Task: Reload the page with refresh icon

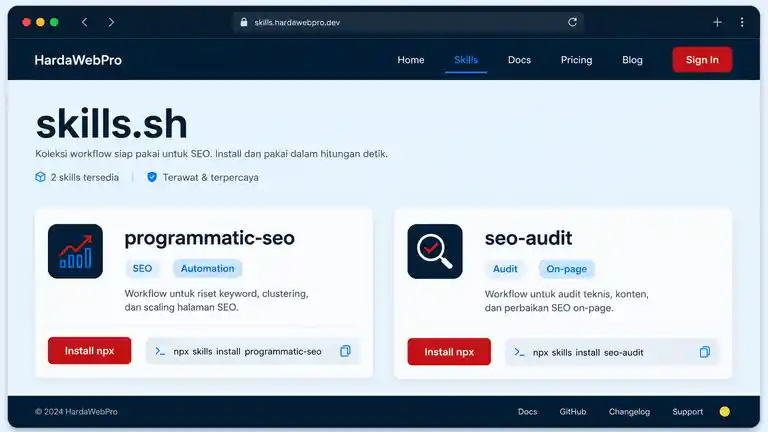Action: 572,22
